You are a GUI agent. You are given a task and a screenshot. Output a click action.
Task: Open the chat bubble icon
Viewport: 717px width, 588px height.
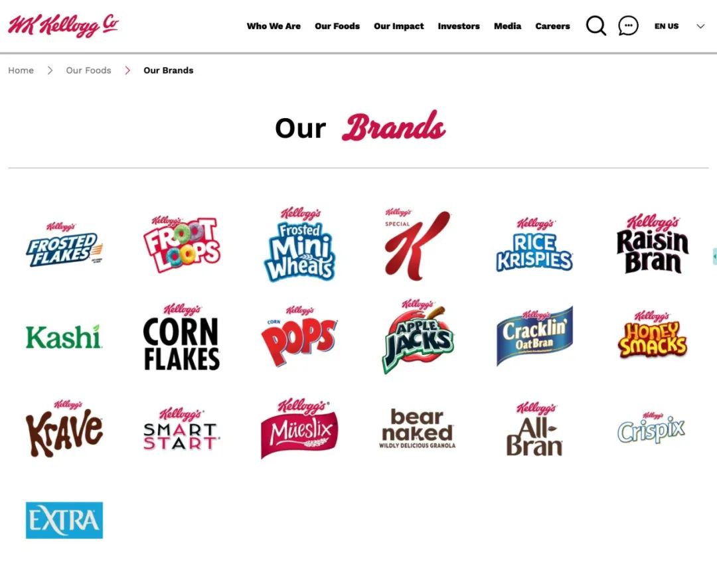628,26
